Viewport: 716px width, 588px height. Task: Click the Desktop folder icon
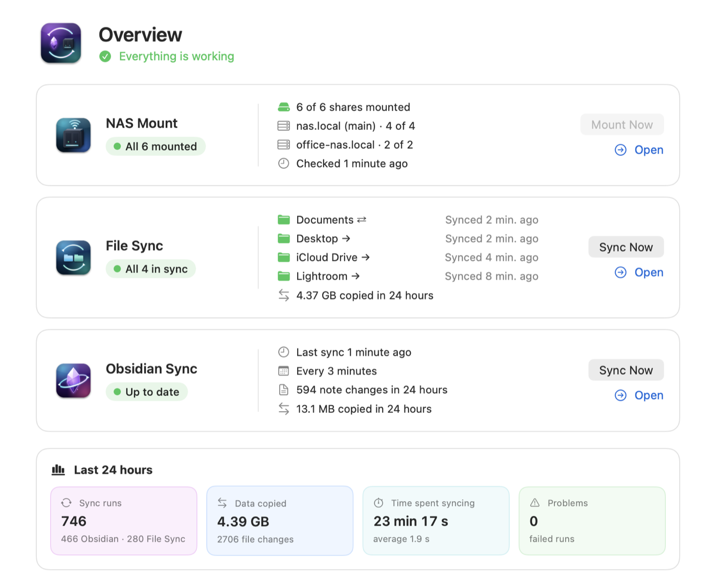284,239
